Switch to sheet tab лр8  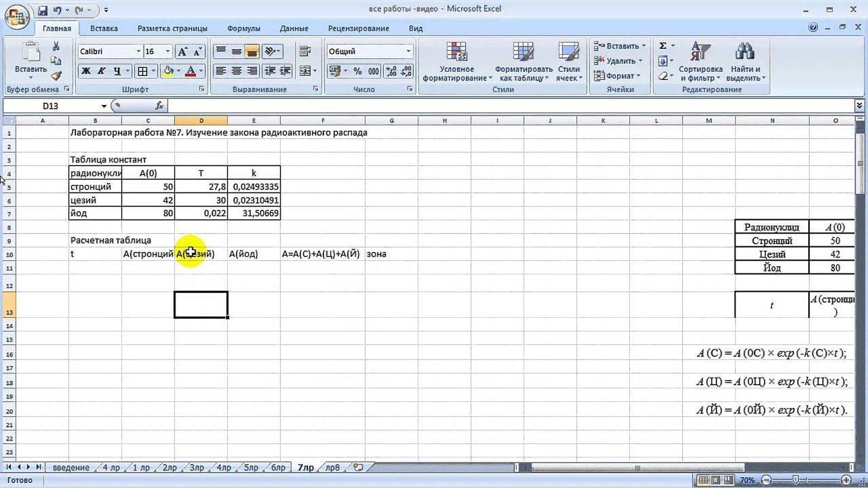pyautogui.click(x=333, y=468)
